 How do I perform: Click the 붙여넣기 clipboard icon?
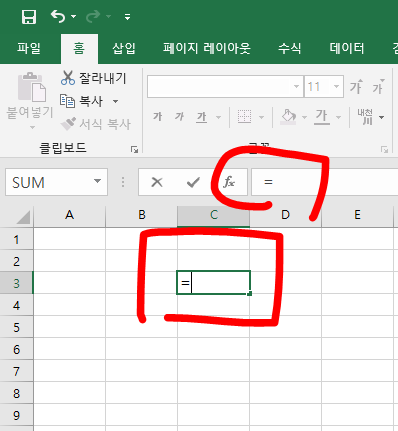[x=32, y=87]
